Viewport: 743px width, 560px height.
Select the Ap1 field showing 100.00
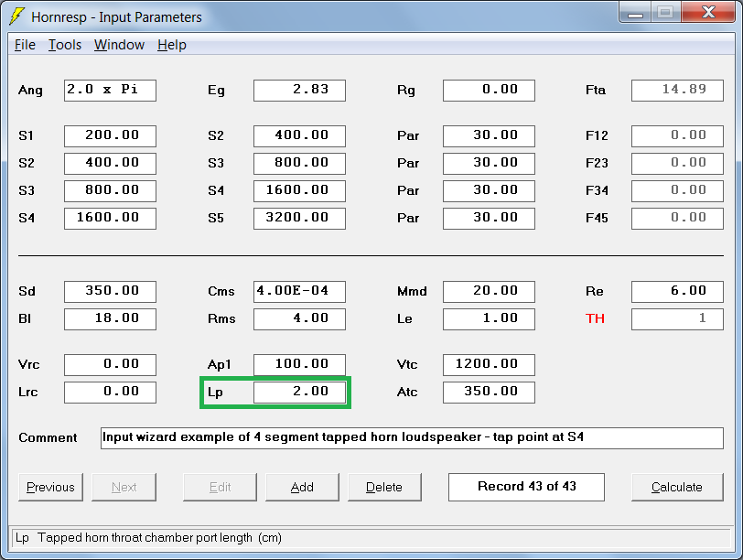tap(299, 365)
